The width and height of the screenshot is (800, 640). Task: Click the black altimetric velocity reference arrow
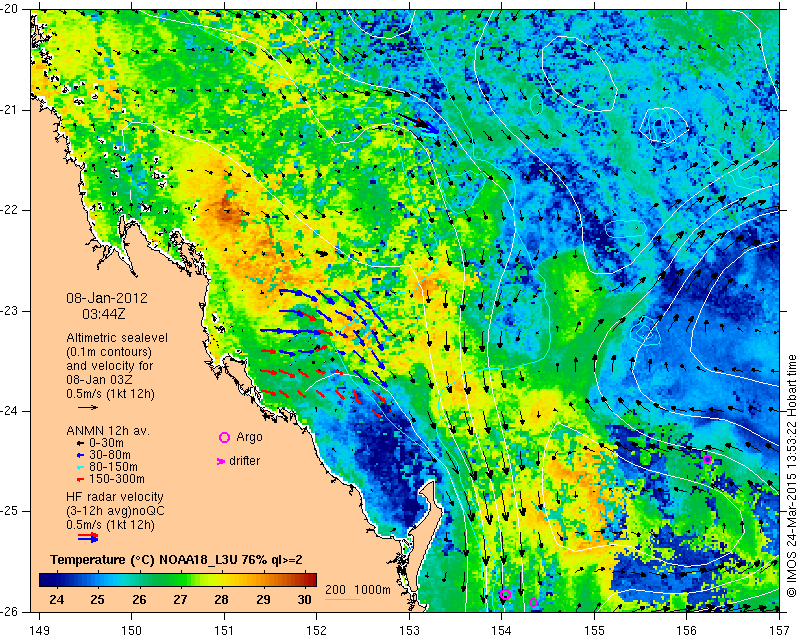[88, 407]
